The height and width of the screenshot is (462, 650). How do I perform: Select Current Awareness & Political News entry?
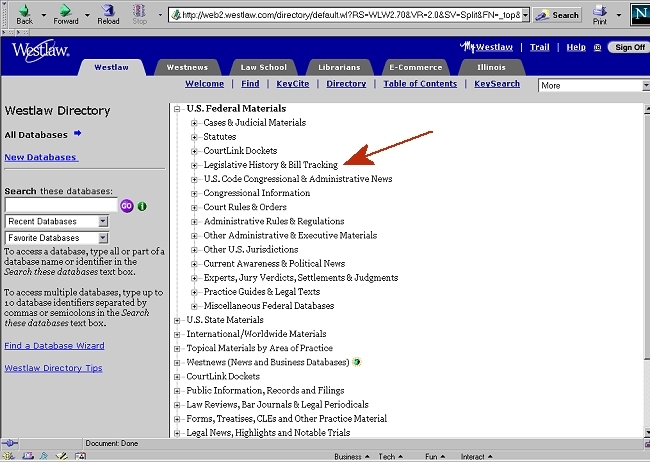(x=274, y=263)
